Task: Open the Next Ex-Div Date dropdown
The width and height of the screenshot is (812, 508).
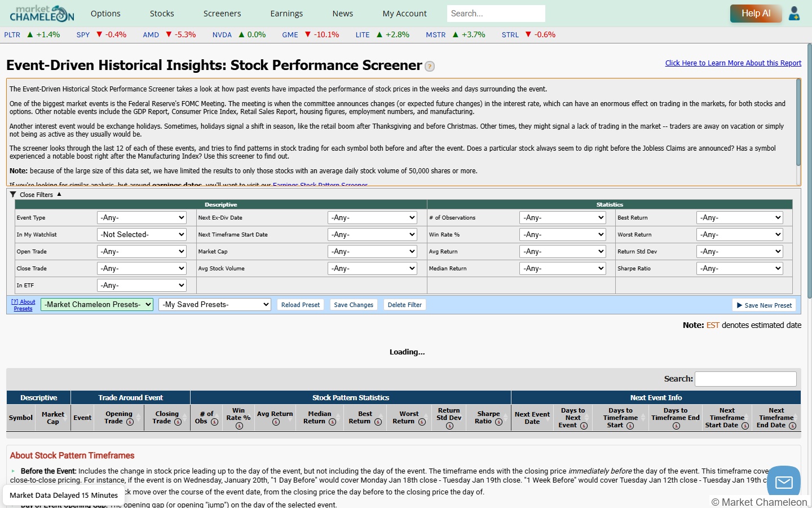Action: click(372, 217)
